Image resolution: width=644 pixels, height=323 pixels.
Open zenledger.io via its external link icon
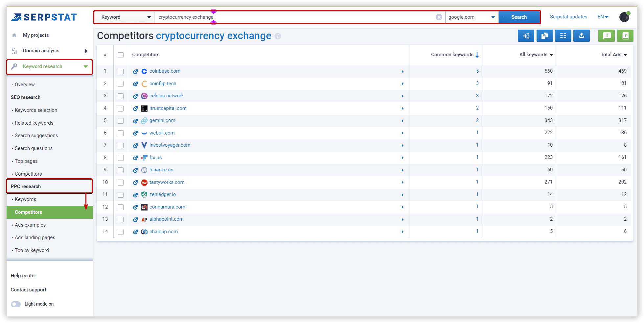(x=135, y=195)
